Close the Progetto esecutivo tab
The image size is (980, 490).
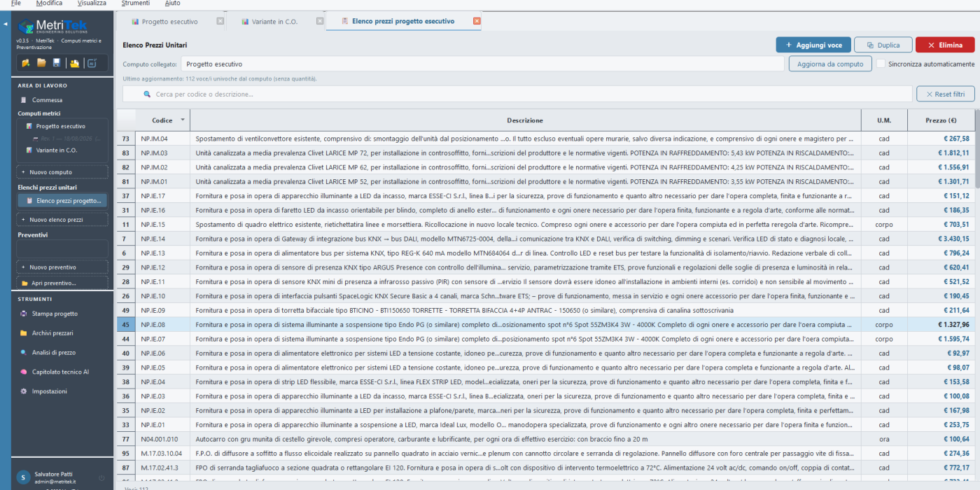click(x=220, y=21)
